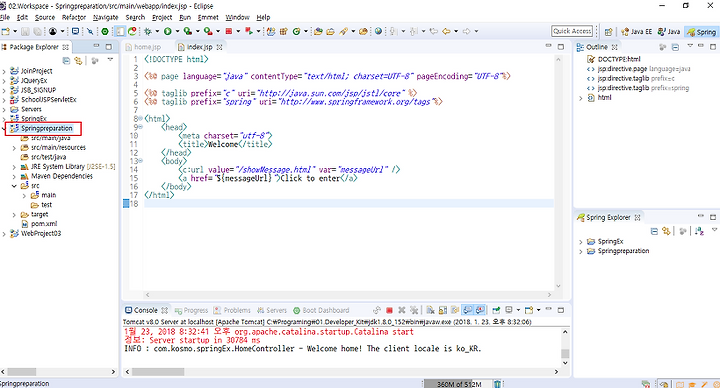
Task: Expand the src/main/resources folder
Action: pyautogui.click(x=14, y=148)
